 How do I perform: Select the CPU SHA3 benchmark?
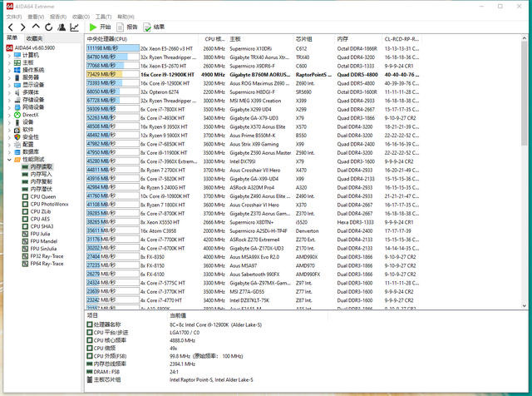[42, 226]
